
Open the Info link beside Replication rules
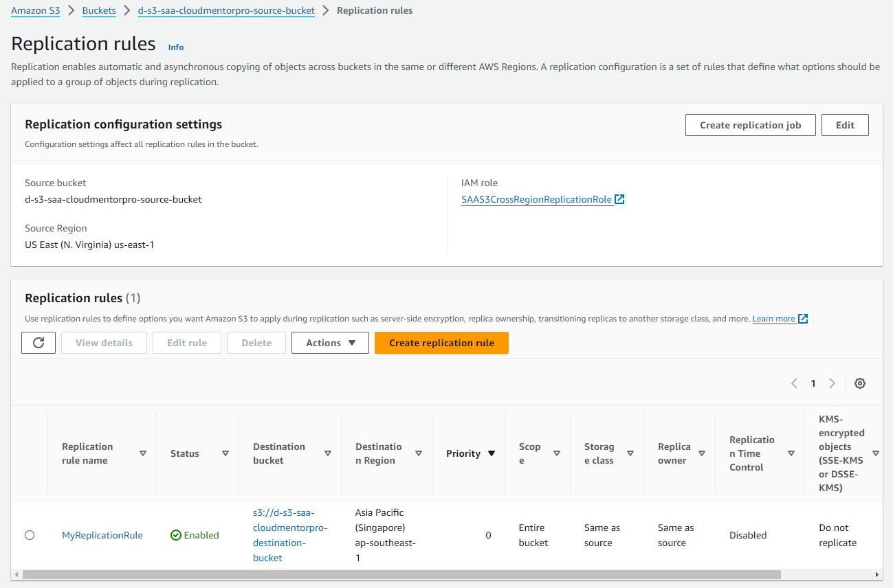click(176, 47)
